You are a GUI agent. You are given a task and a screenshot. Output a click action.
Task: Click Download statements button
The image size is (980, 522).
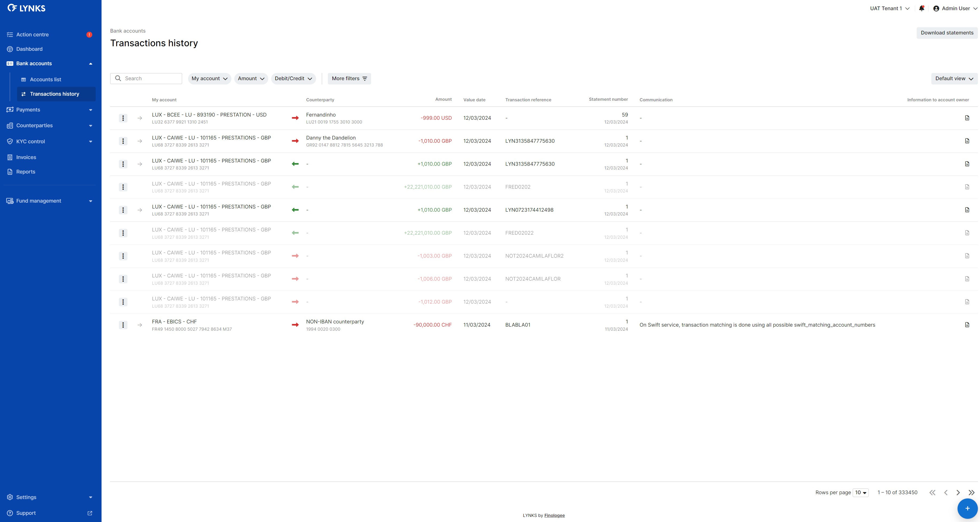click(x=947, y=33)
